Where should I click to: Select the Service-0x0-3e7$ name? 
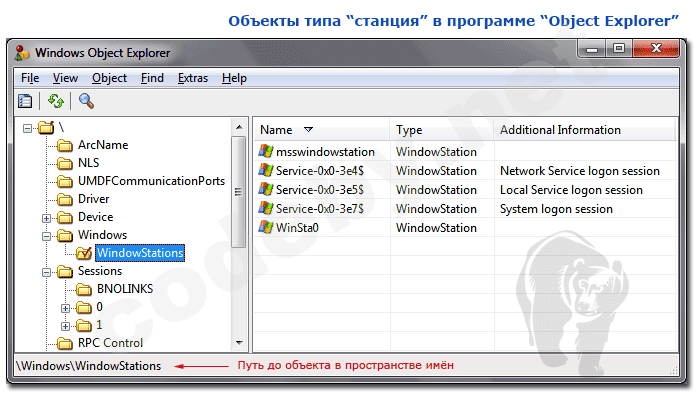[320, 209]
